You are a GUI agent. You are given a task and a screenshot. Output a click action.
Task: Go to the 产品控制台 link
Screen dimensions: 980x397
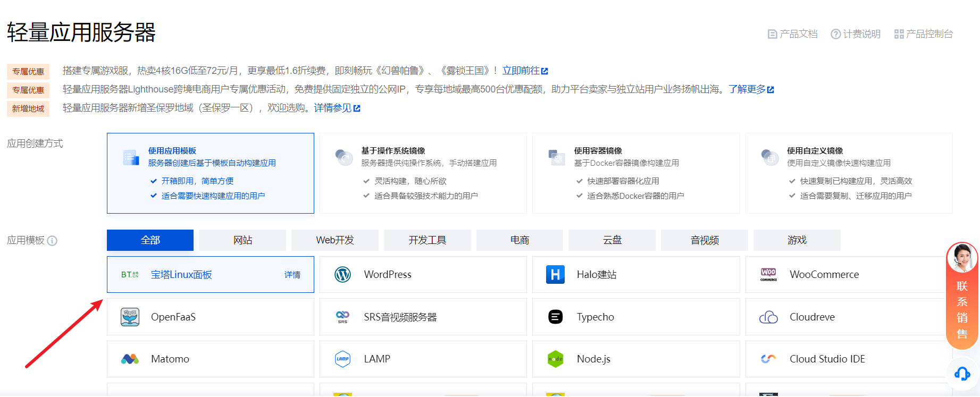click(924, 34)
